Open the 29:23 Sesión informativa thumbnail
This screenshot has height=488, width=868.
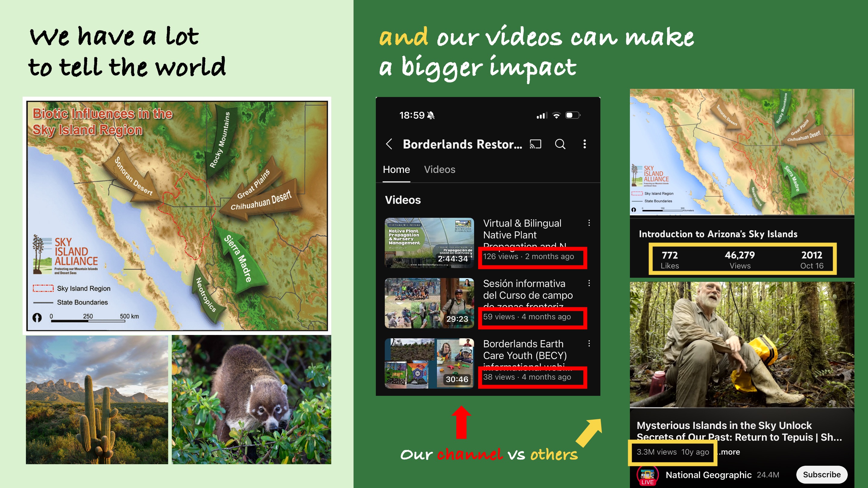click(429, 303)
